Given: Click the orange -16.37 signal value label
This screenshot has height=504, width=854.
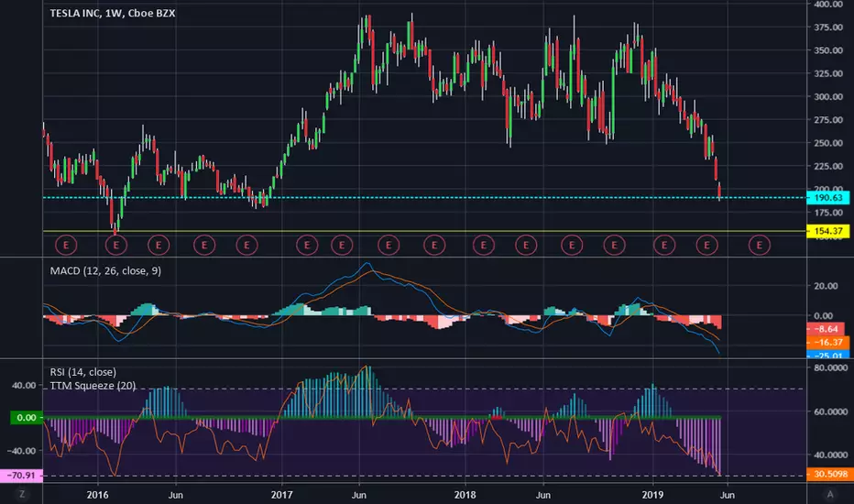Looking at the screenshot, I should pos(827,342).
